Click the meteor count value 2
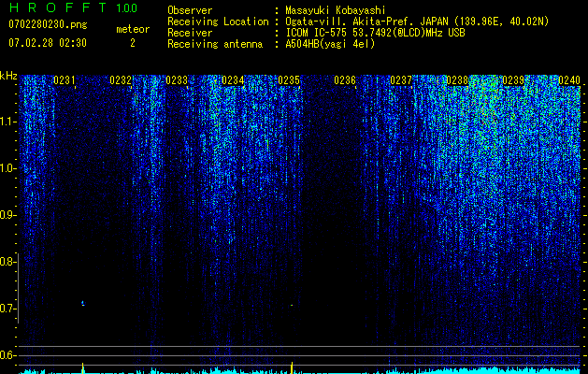This screenshot has width=588, height=374. point(133,43)
